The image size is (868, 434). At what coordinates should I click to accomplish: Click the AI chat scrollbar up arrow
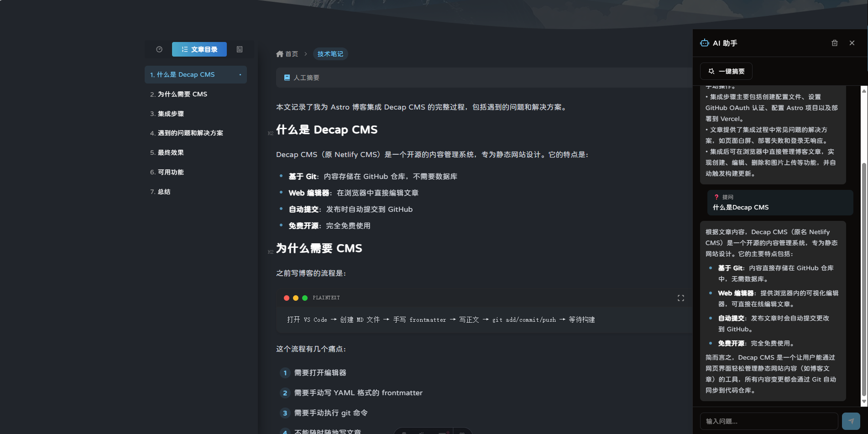pos(864,91)
